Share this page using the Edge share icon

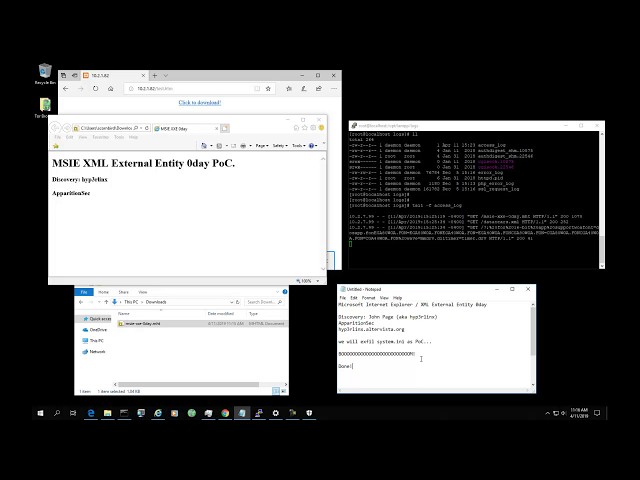coord(319,89)
